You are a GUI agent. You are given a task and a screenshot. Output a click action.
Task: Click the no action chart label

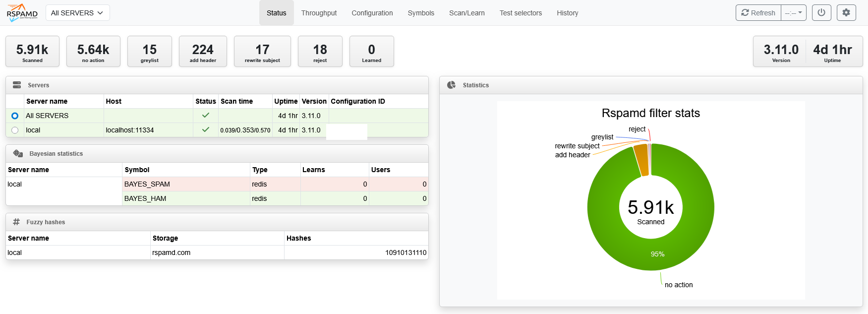(x=679, y=285)
